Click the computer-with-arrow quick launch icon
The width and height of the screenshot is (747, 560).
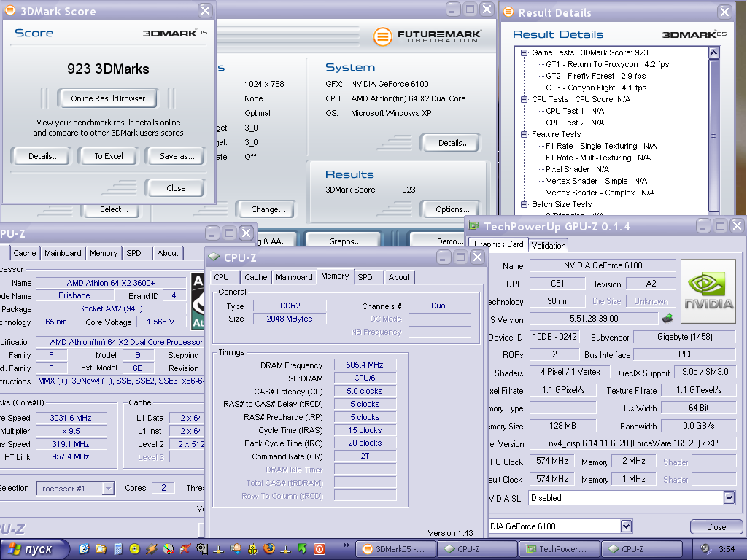236,549
